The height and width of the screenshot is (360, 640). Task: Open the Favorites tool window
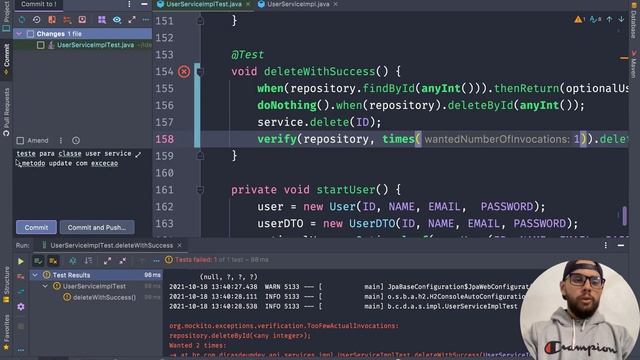click(6, 333)
